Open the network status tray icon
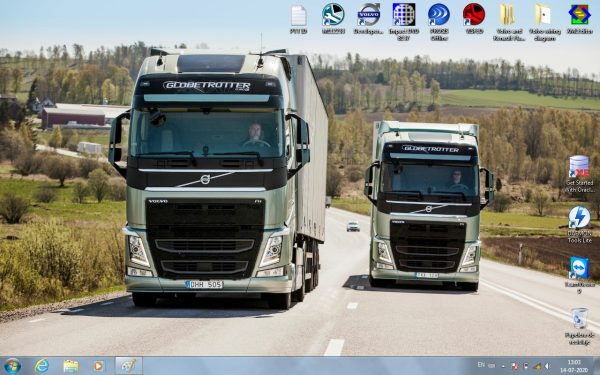 (x=538, y=366)
